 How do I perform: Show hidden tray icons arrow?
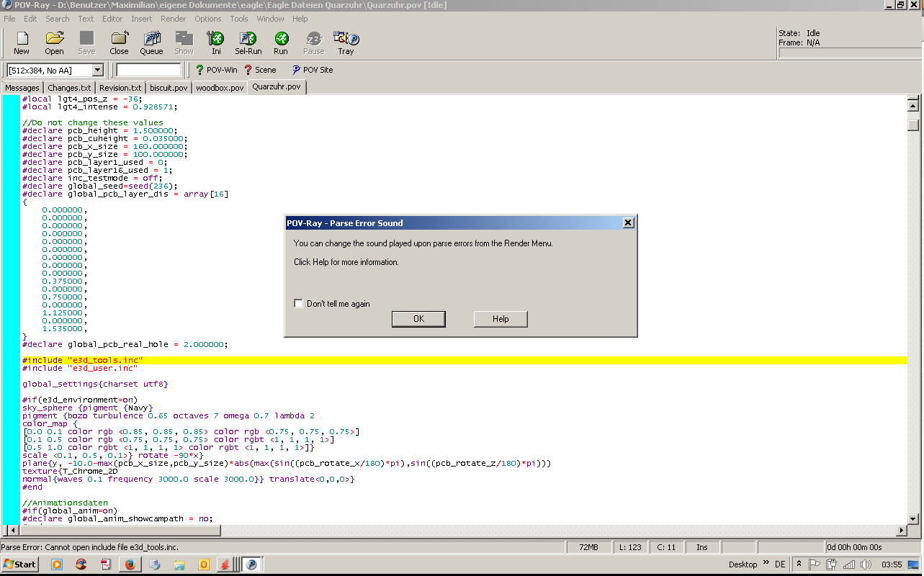799,564
